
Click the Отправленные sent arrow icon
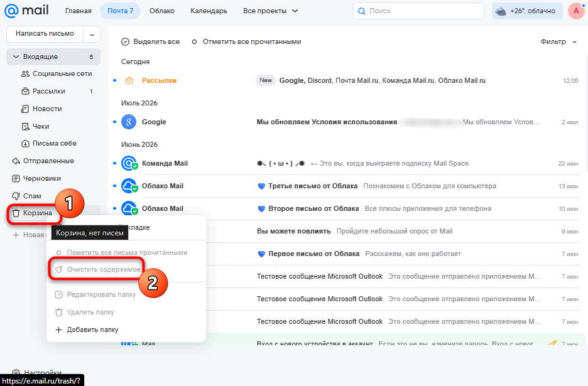[16, 161]
